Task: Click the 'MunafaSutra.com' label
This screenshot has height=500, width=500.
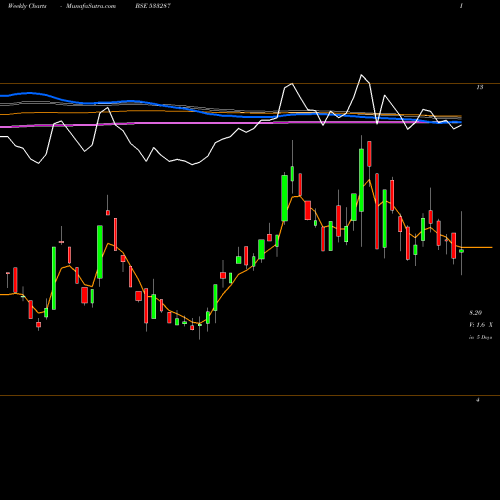Action: pyautogui.click(x=91, y=6)
